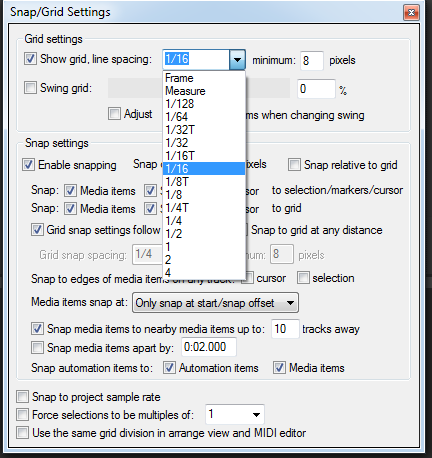Click the line spacing text field showing 1/16
432x458 pixels.
[x=196, y=59]
